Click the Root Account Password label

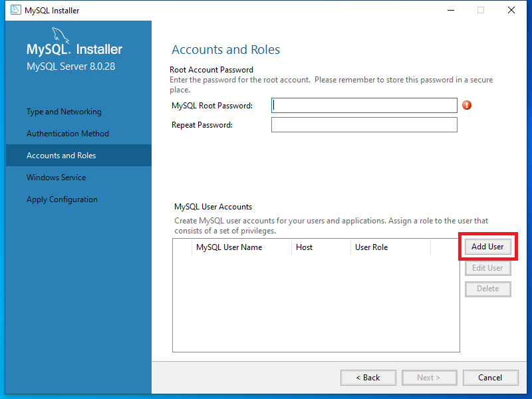pos(211,70)
